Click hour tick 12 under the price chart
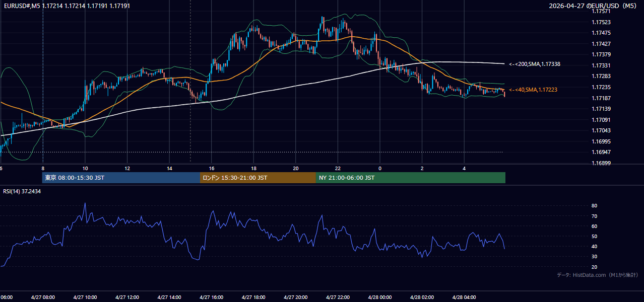 point(127,168)
